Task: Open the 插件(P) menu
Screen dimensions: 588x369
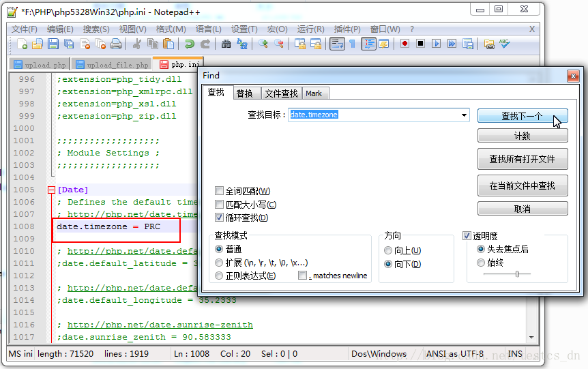Action: [x=347, y=29]
